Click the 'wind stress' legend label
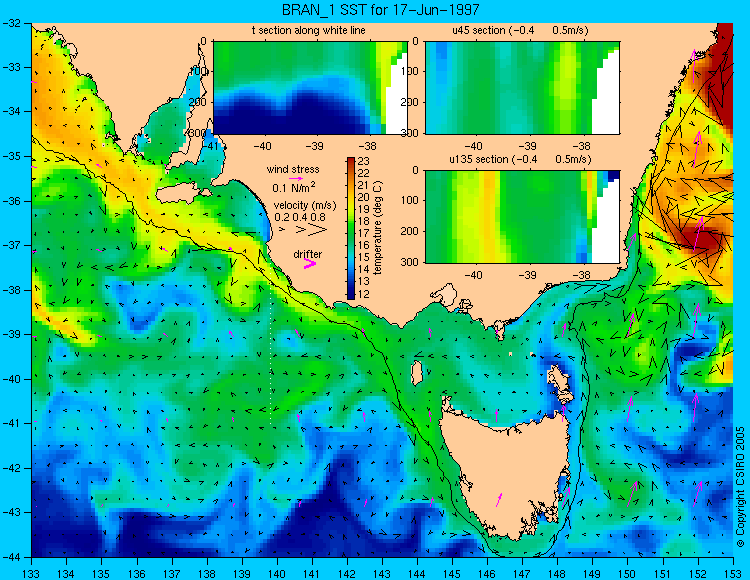 (293, 170)
